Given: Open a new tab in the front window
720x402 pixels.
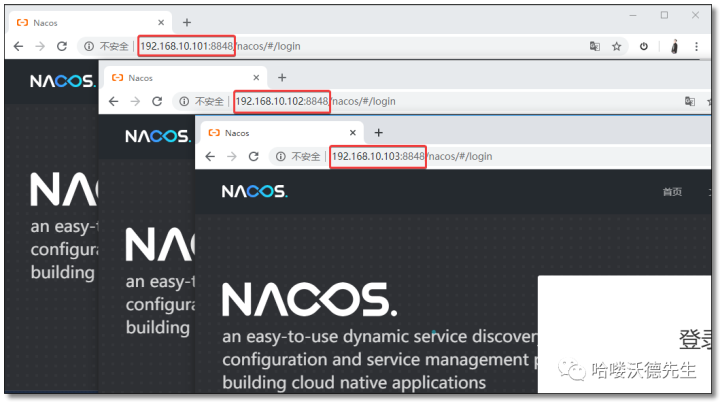Looking at the screenshot, I should [x=378, y=133].
